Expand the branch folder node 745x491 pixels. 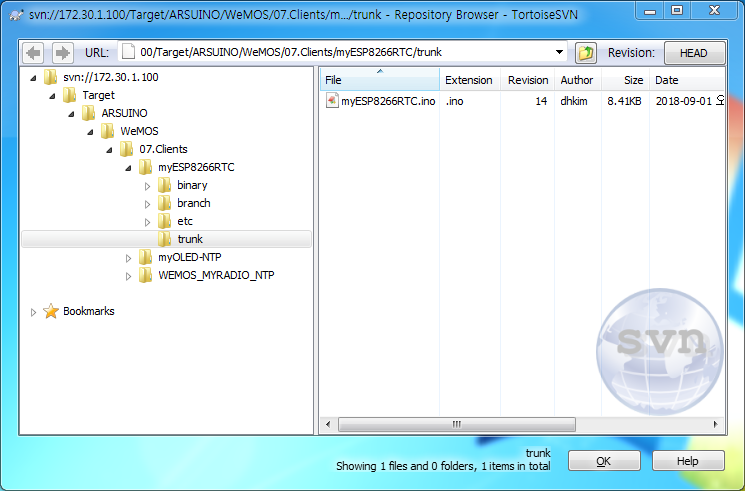(147, 204)
